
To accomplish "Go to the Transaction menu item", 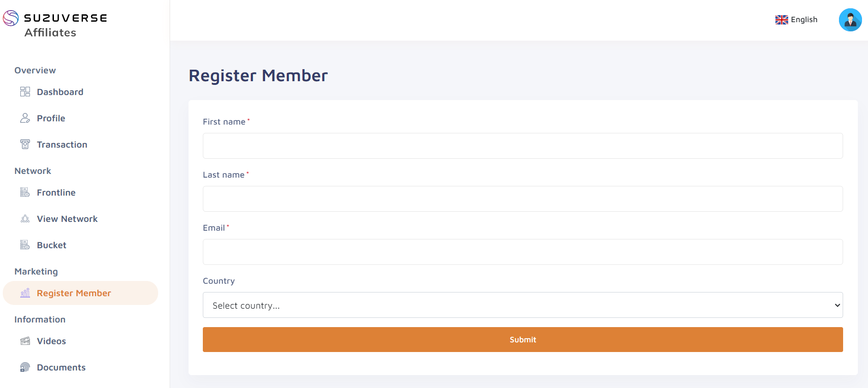I will click(62, 144).
